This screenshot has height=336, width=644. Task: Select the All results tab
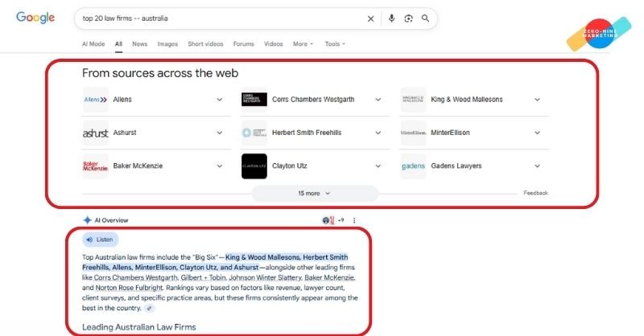[118, 44]
